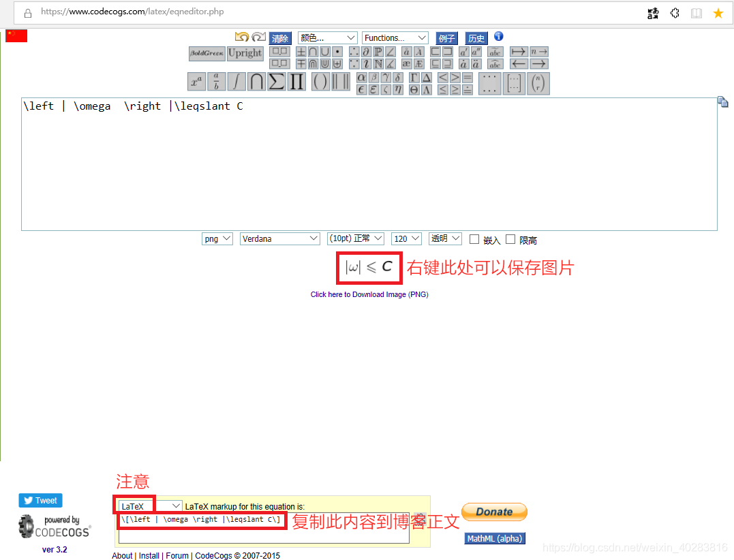Click the redo arrow icon
Viewport: 734px width, 560px height.
coord(258,37)
